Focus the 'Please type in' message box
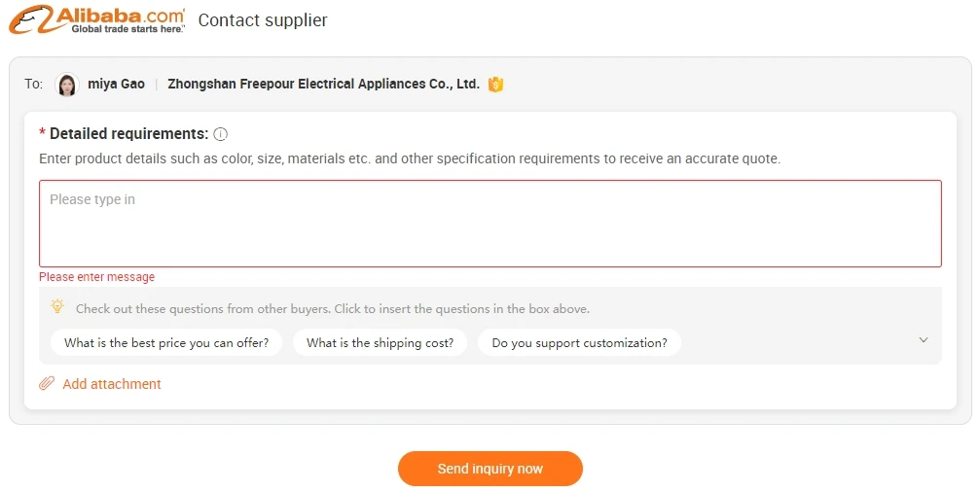 tap(490, 224)
